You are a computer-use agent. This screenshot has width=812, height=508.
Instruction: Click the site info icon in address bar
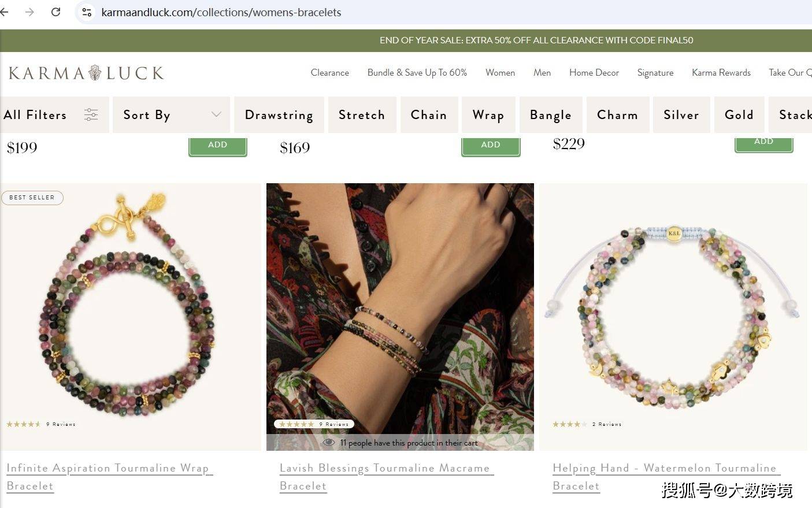click(x=87, y=12)
